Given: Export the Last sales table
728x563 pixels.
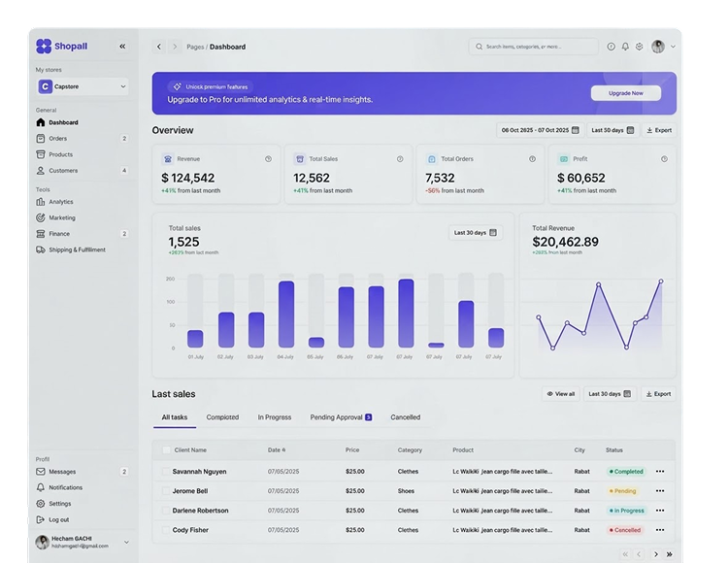Looking at the screenshot, I should pyautogui.click(x=658, y=393).
